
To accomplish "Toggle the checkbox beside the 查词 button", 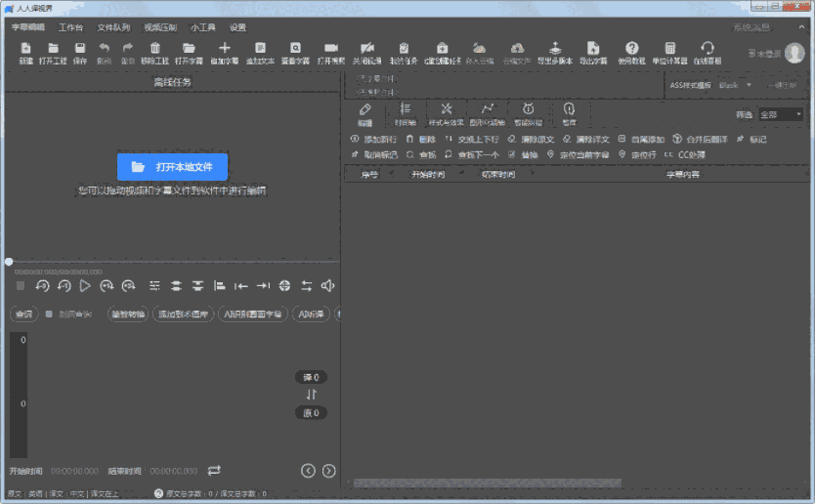I will 49,315.
